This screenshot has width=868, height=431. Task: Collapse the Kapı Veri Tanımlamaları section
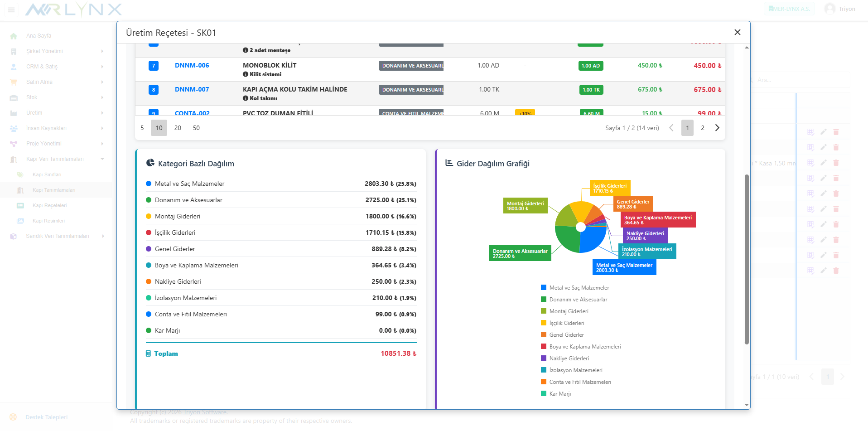coord(55,159)
